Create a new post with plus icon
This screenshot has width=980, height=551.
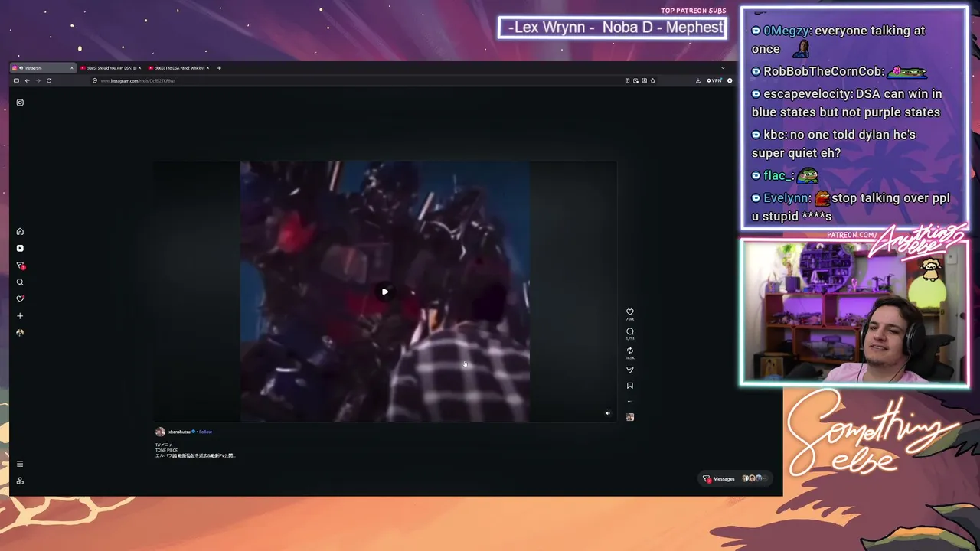click(x=20, y=315)
